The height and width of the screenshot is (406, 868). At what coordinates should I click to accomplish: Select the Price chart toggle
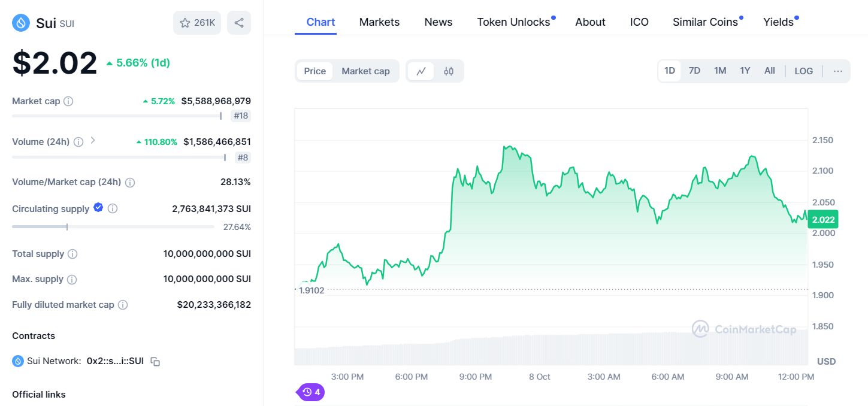pyautogui.click(x=314, y=71)
